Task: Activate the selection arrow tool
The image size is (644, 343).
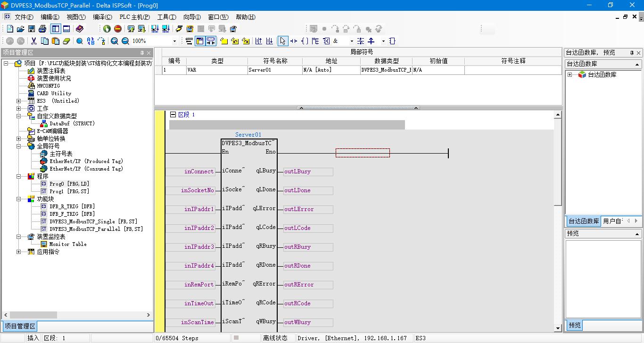Action: (282, 41)
